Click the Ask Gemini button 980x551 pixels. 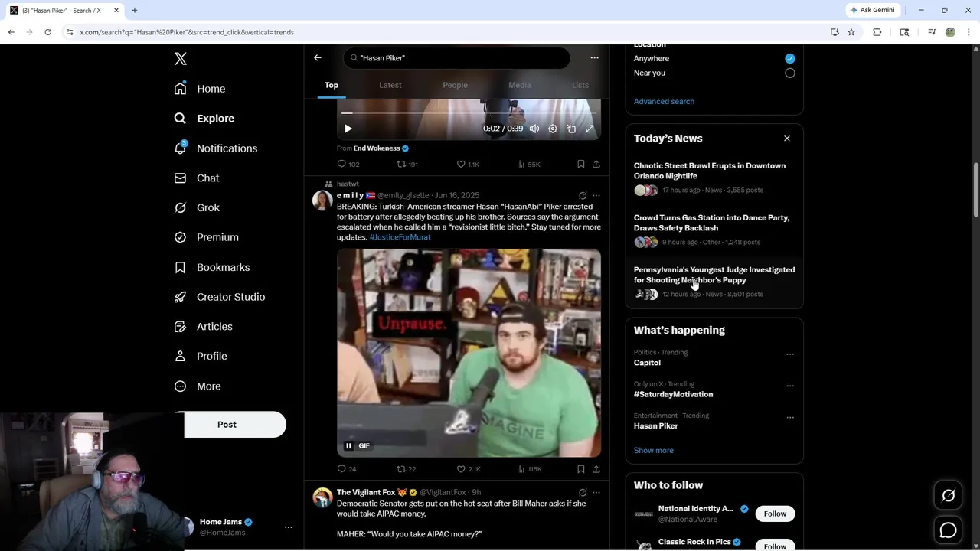pyautogui.click(x=872, y=10)
